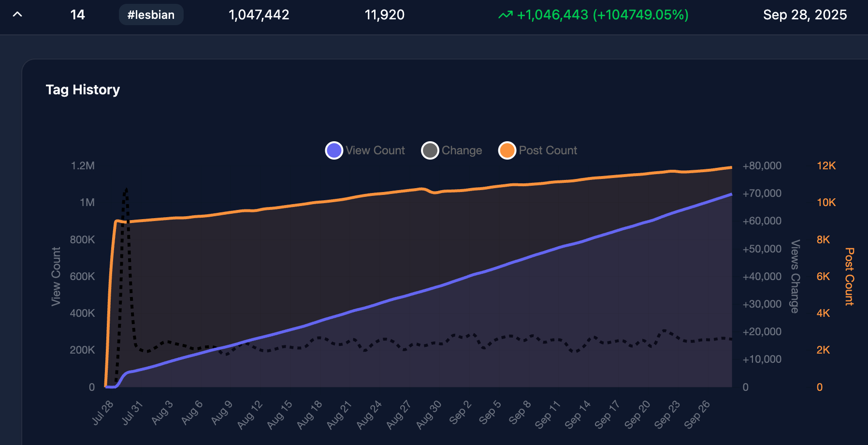This screenshot has height=445, width=868.
Task: Toggle the View Count legend circle
Action: point(334,150)
